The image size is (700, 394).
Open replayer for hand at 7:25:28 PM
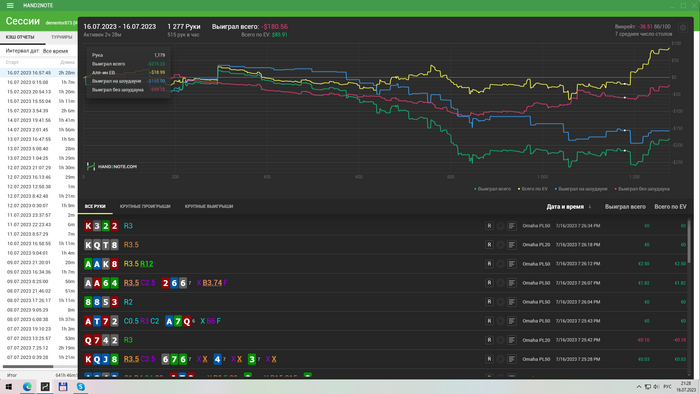(489, 359)
